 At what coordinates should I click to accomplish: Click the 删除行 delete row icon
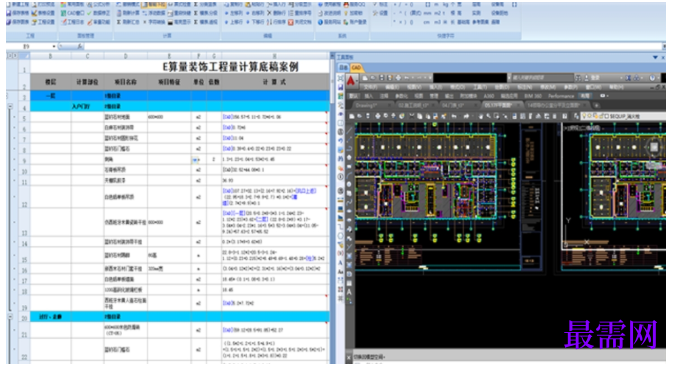269,13
